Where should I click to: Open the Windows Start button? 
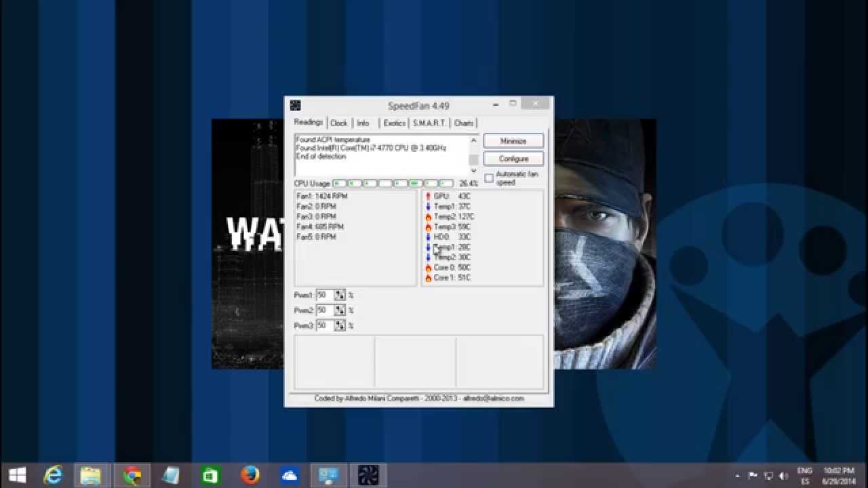[x=17, y=475]
